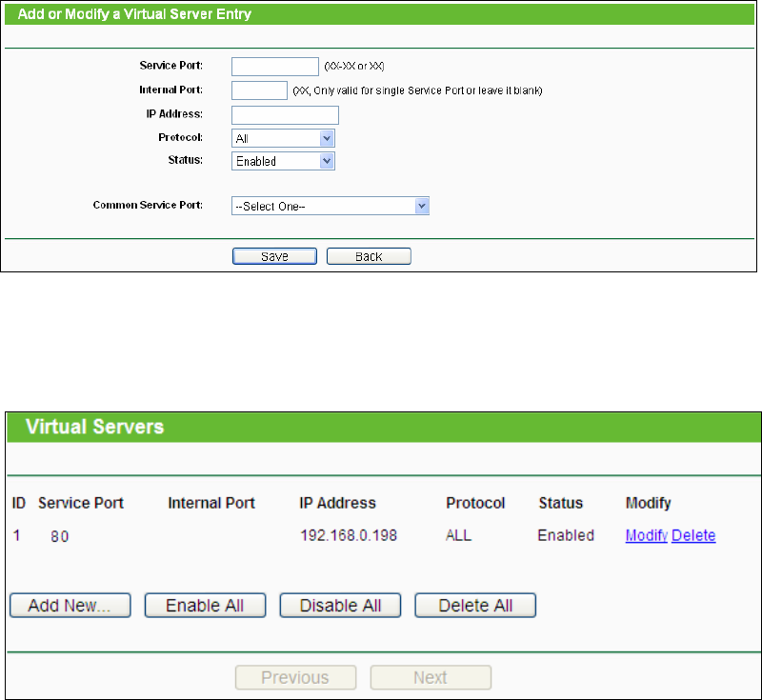The height and width of the screenshot is (700, 762).
Task: Open the Protocol dropdown showing All
Action: [283, 138]
